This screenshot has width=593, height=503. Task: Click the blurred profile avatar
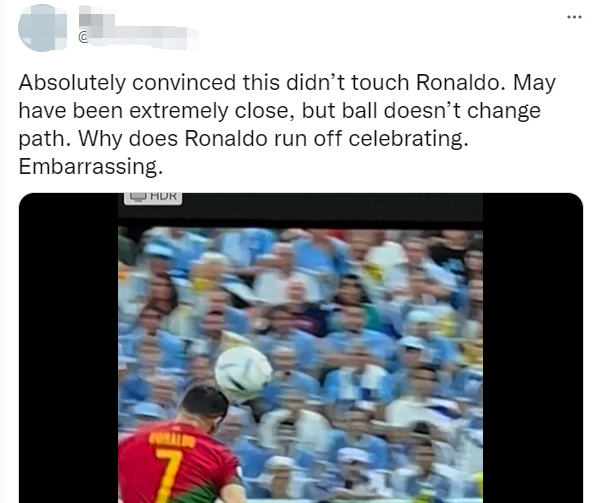pyautogui.click(x=42, y=28)
